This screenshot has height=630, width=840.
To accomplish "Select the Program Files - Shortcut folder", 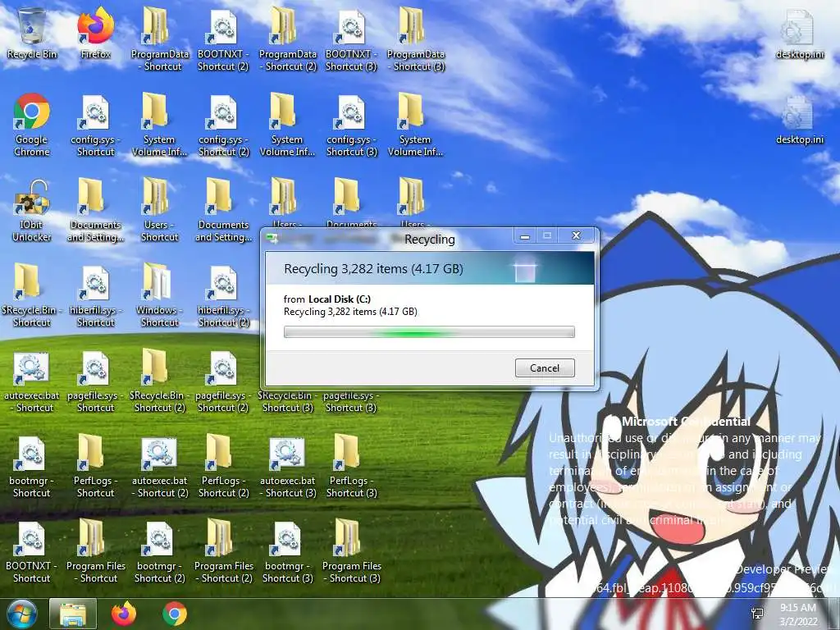I will (x=96, y=552).
